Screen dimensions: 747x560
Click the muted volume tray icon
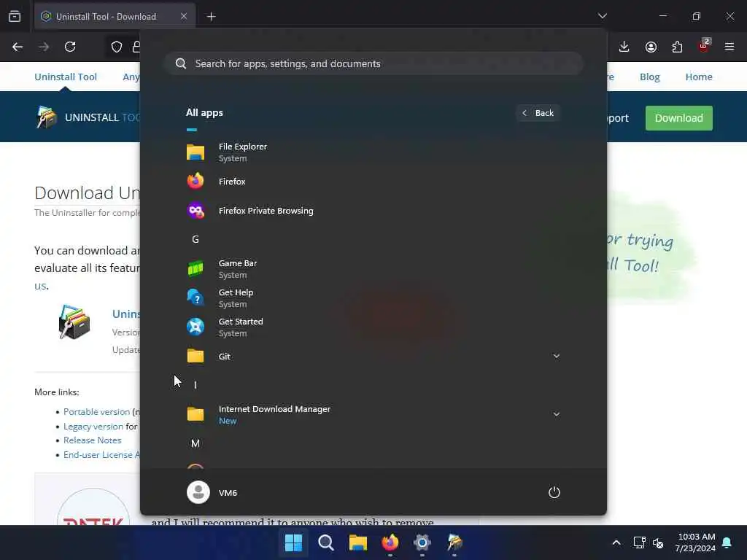(659, 542)
